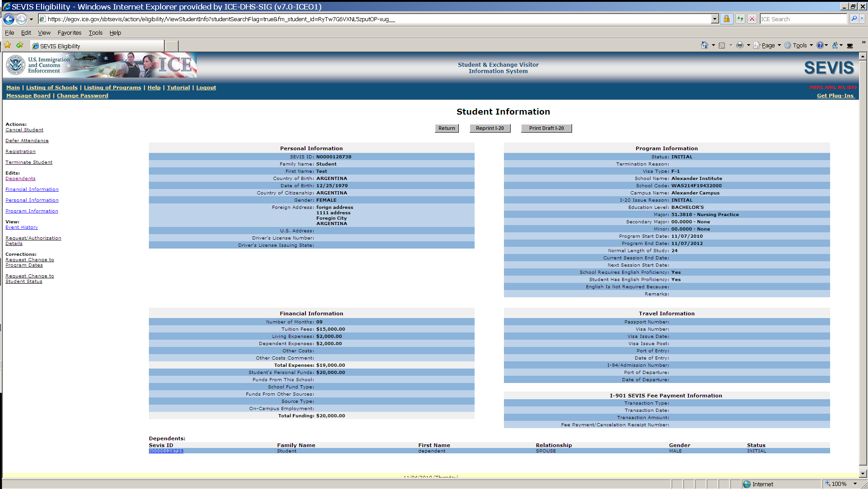Click the Favorites Center star icon
868x489 pixels.
pyautogui.click(x=8, y=45)
